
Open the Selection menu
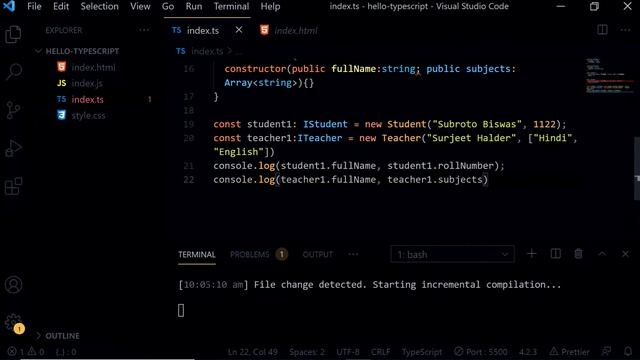(100, 7)
